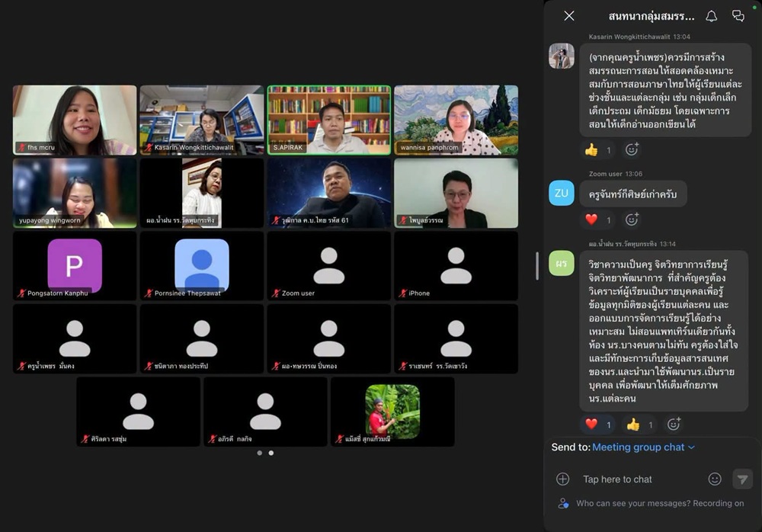Viewport: 762px width, 532px height.
Task: Tap Pornsinee Thepsawat's blue profile avatar
Action: point(202,265)
